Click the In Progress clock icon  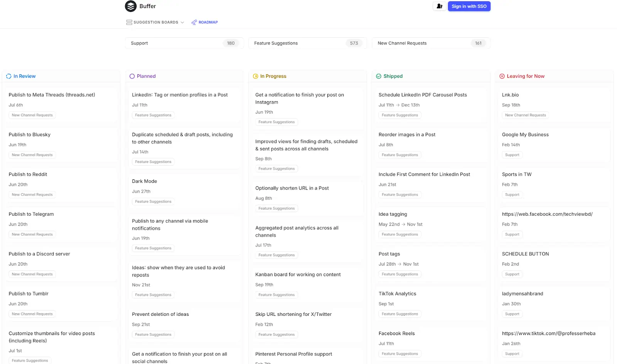(x=255, y=76)
